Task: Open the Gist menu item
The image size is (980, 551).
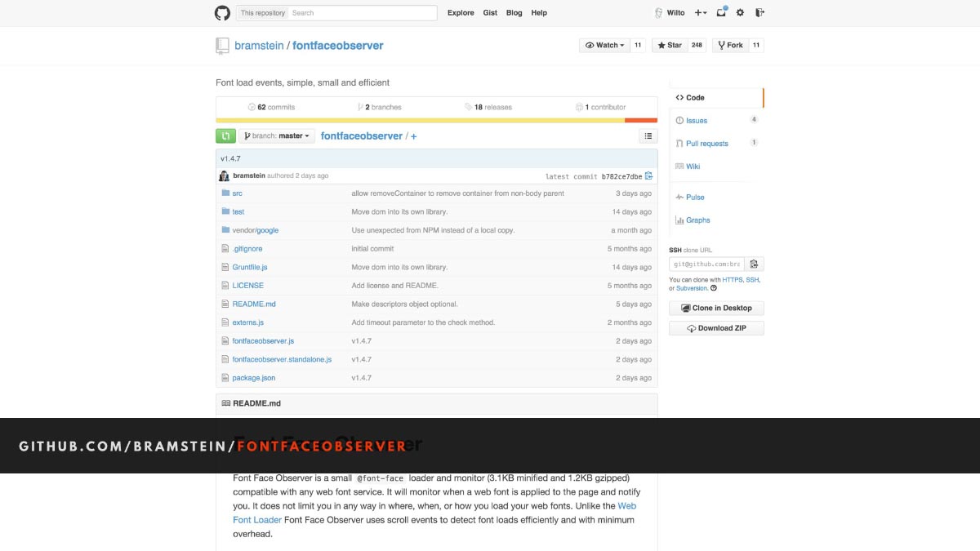Action: (x=490, y=13)
